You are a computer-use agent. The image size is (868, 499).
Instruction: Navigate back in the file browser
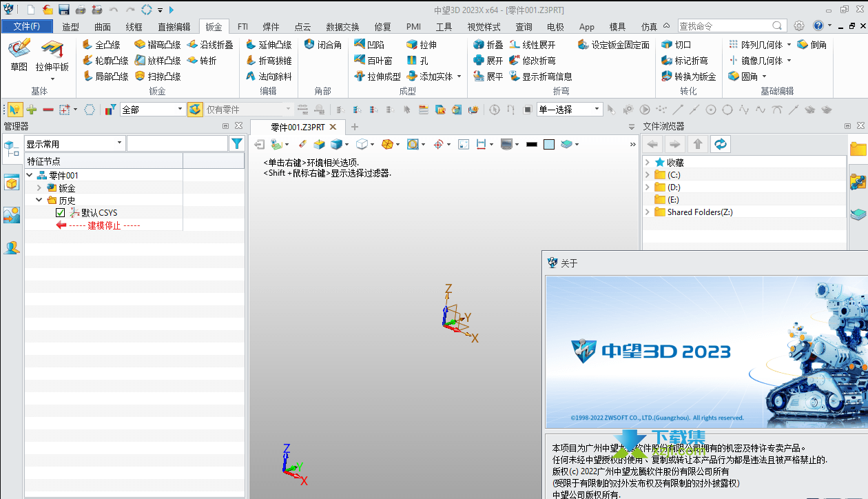point(653,144)
